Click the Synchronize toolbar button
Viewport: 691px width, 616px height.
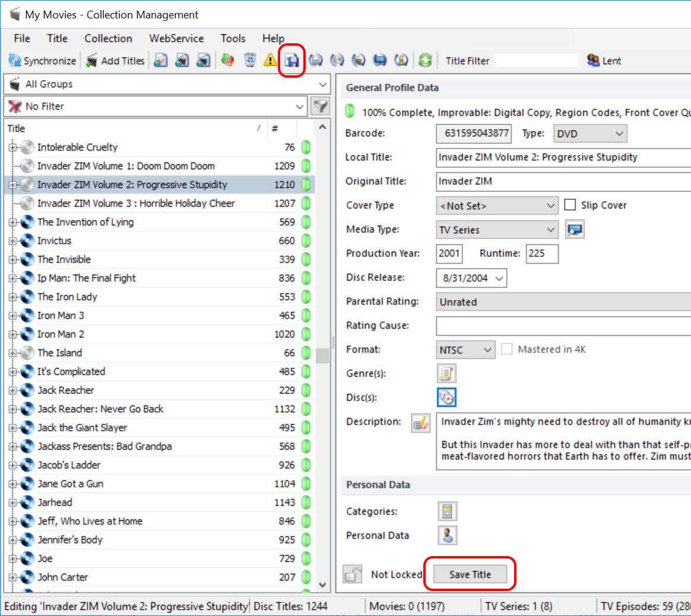(42, 61)
